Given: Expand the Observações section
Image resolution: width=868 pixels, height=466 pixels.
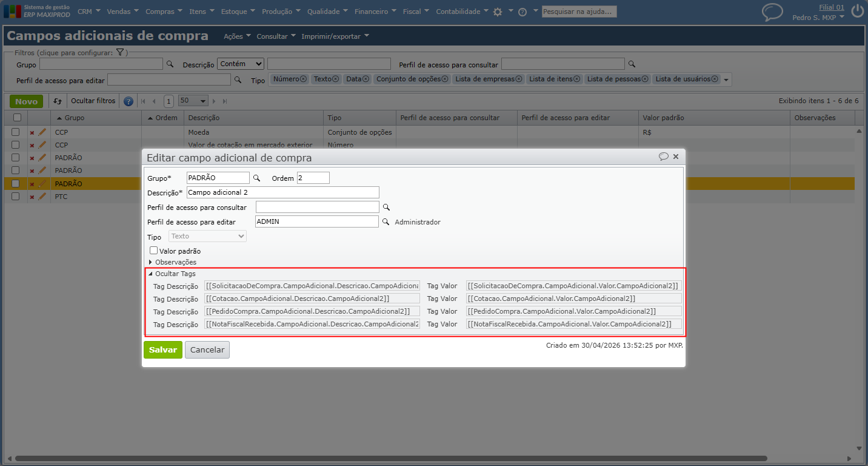Looking at the screenshot, I should coord(172,262).
